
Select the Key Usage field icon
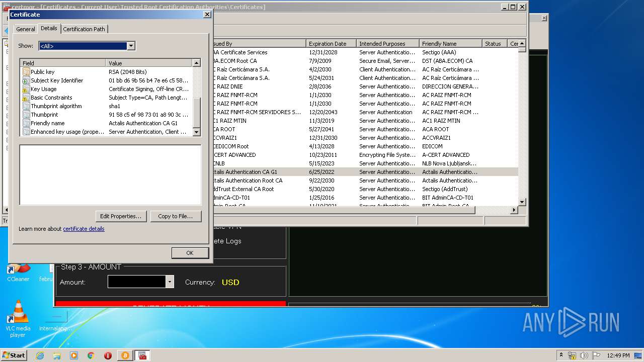[26, 89]
